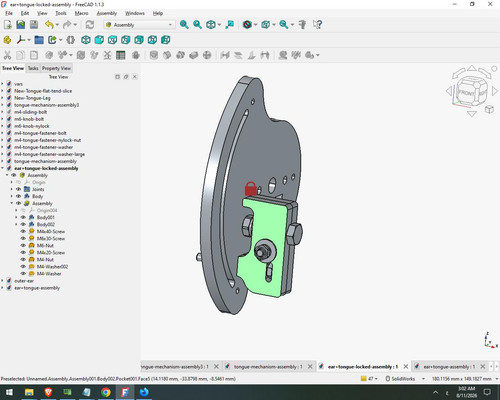Set the rear view
This screenshot has width=500, height=400.
[x=139, y=40]
